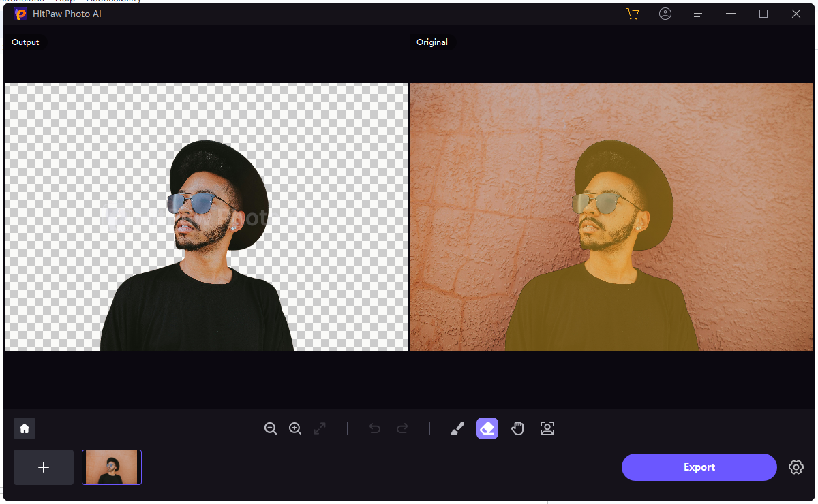Screen dimensions: 818x504
Task: Click the HitPaw Photo AI logo
Action: pyautogui.click(x=20, y=14)
